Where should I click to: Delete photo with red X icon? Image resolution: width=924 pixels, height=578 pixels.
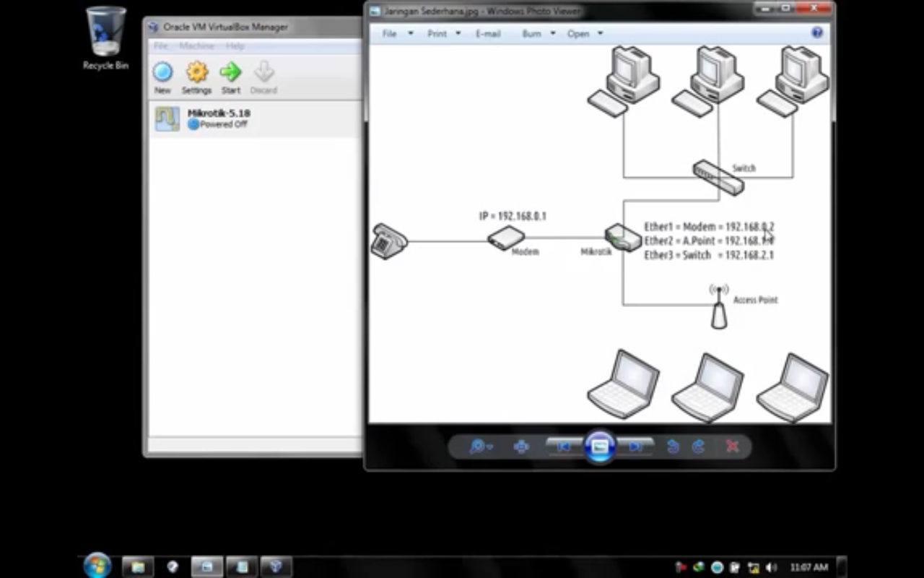(732, 447)
